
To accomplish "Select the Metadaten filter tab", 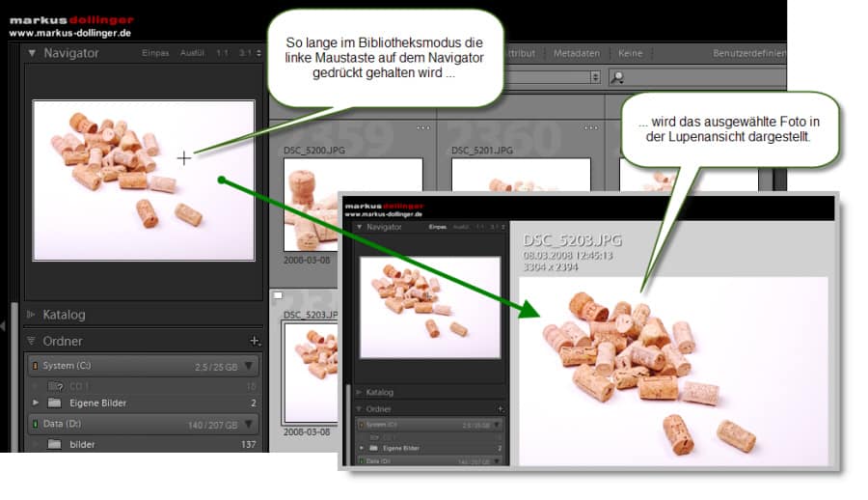I will pos(577,53).
